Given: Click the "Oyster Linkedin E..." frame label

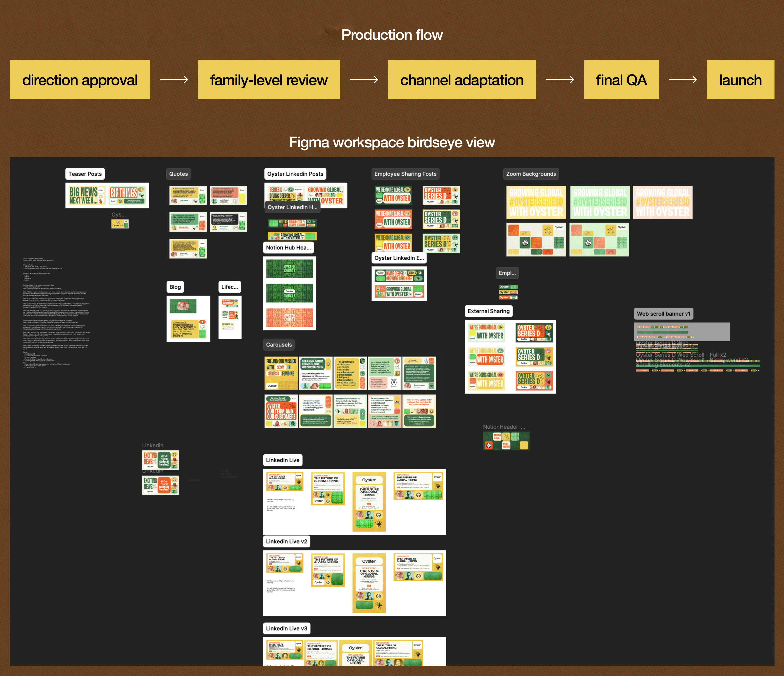Looking at the screenshot, I should point(399,258).
